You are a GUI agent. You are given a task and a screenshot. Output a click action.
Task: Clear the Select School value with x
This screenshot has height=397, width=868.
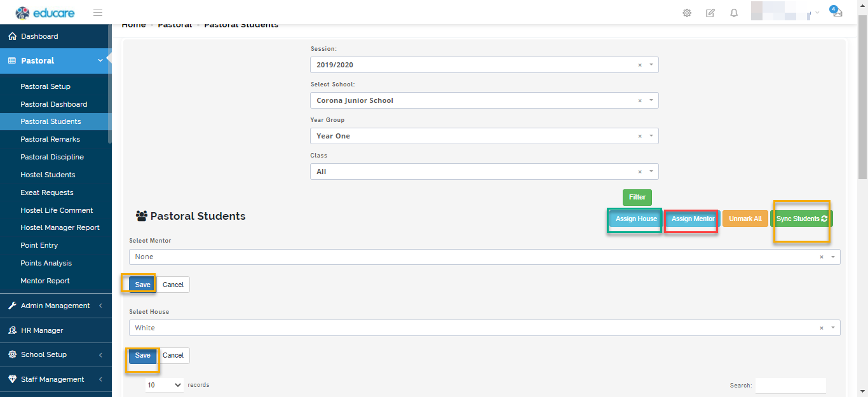pos(640,100)
